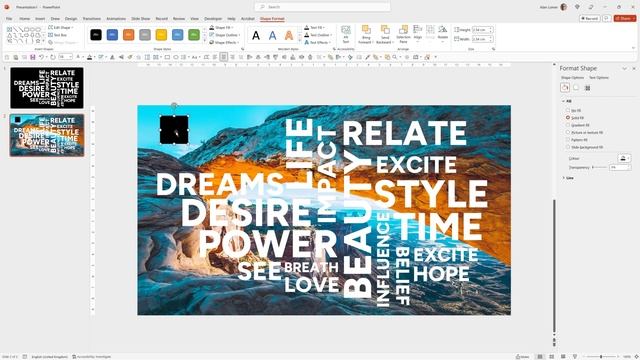Click the Share button

[625, 18]
